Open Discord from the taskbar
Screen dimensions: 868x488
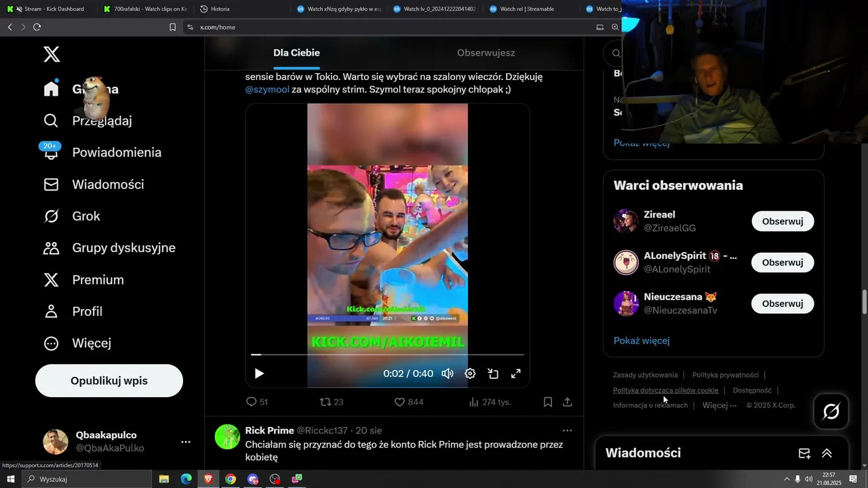[253, 479]
